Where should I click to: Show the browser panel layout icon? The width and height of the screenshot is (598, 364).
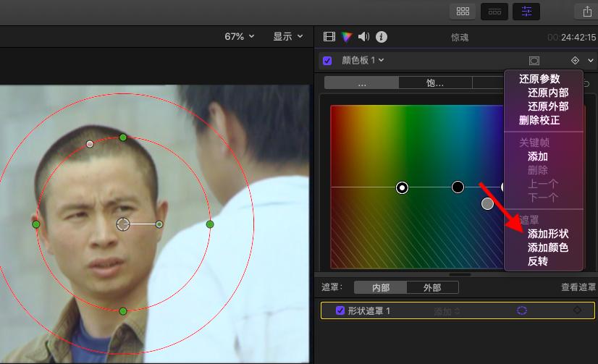point(463,12)
